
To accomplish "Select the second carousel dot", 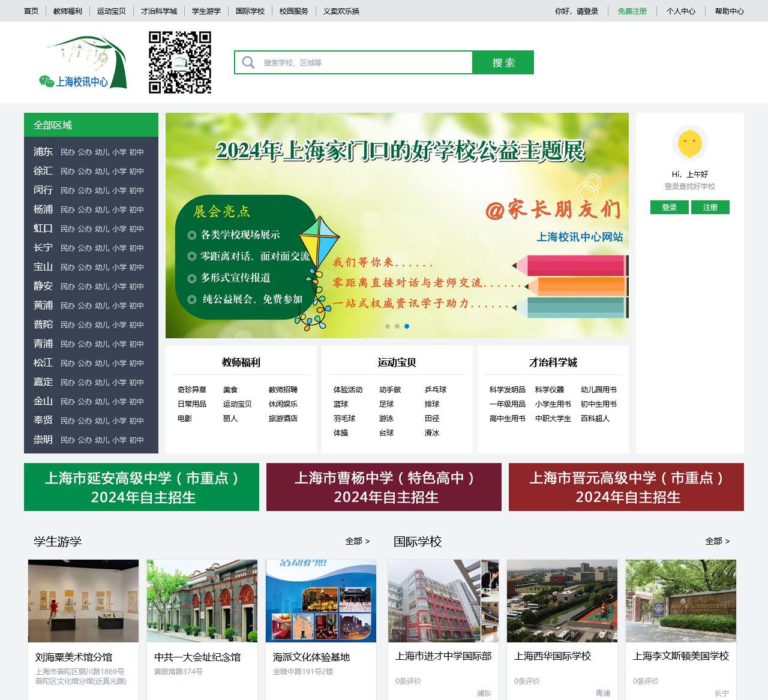I will coord(397,326).
